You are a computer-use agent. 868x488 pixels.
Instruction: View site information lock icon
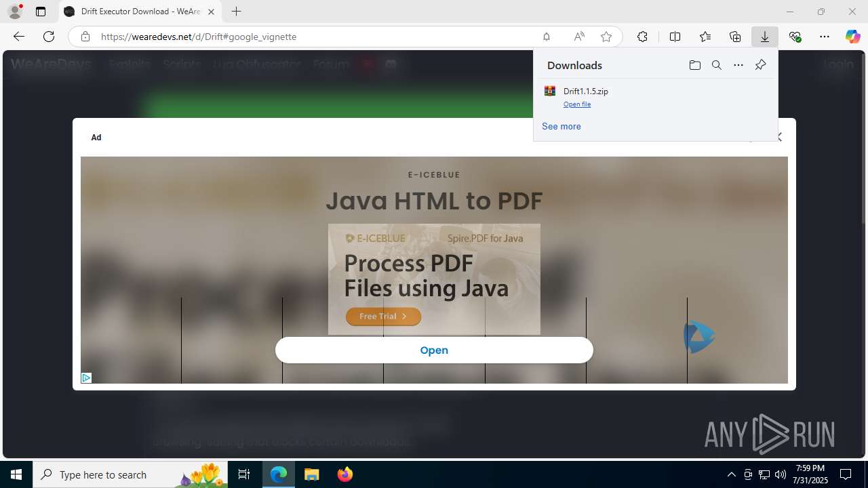[x=85, y=37]
